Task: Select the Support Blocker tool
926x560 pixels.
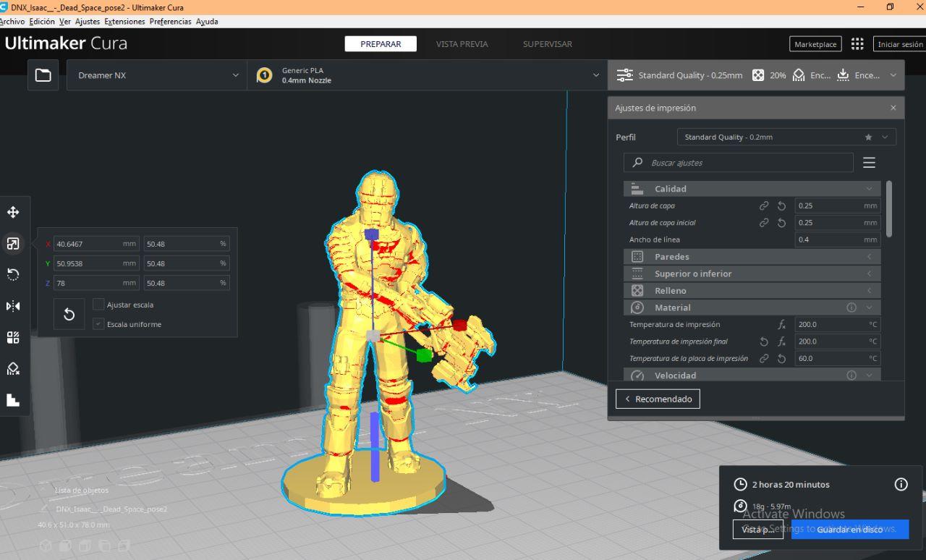Action: [13, 369]
